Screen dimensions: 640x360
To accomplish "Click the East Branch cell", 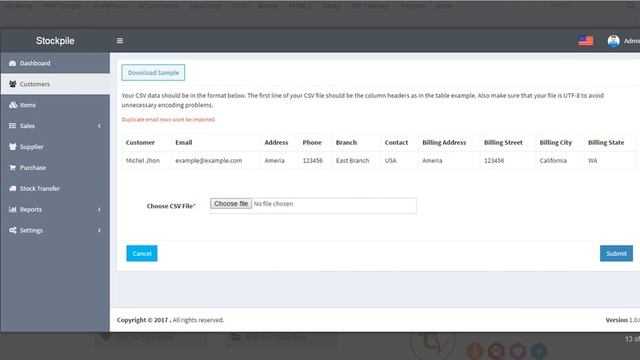I will pyautogui.click(x=352, y=160).
